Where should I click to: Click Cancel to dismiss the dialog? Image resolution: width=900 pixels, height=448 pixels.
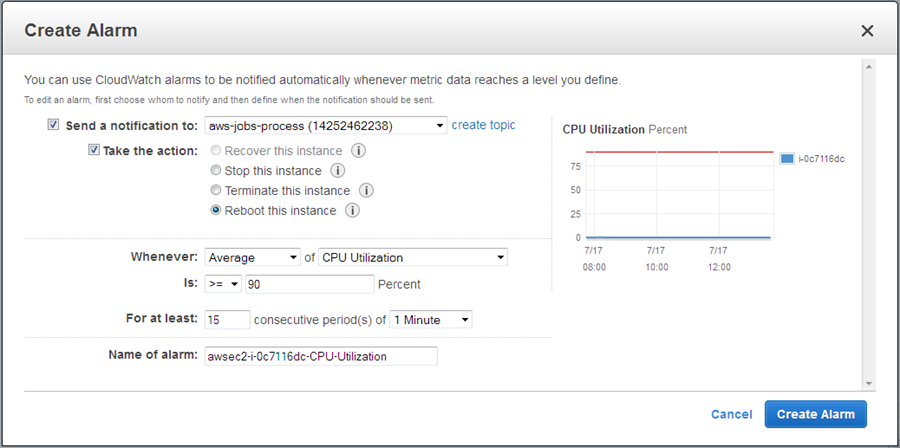[731, 414]
